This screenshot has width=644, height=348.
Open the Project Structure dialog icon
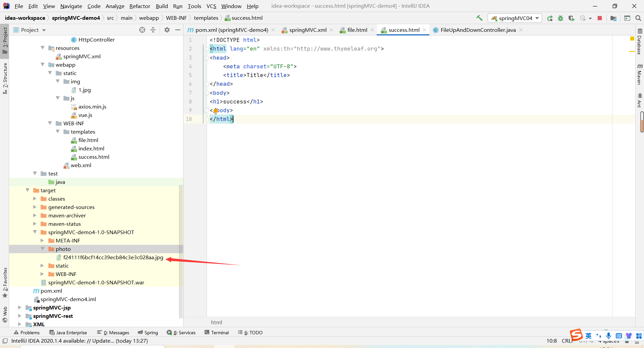coord(613,18)
